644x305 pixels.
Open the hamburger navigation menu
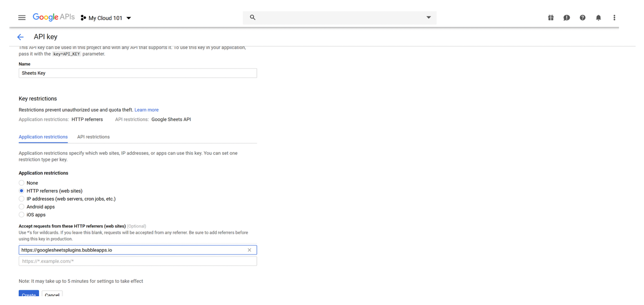point(22,18)
